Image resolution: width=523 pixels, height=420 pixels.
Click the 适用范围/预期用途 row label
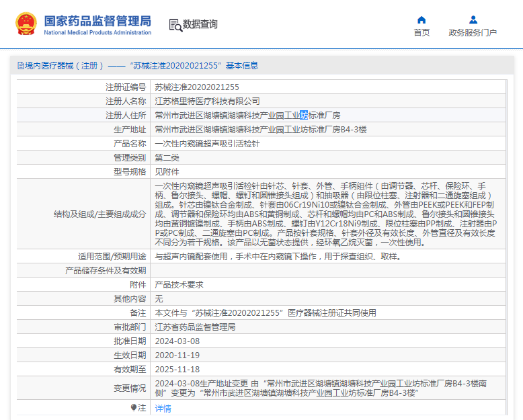[x=112, y=257]
